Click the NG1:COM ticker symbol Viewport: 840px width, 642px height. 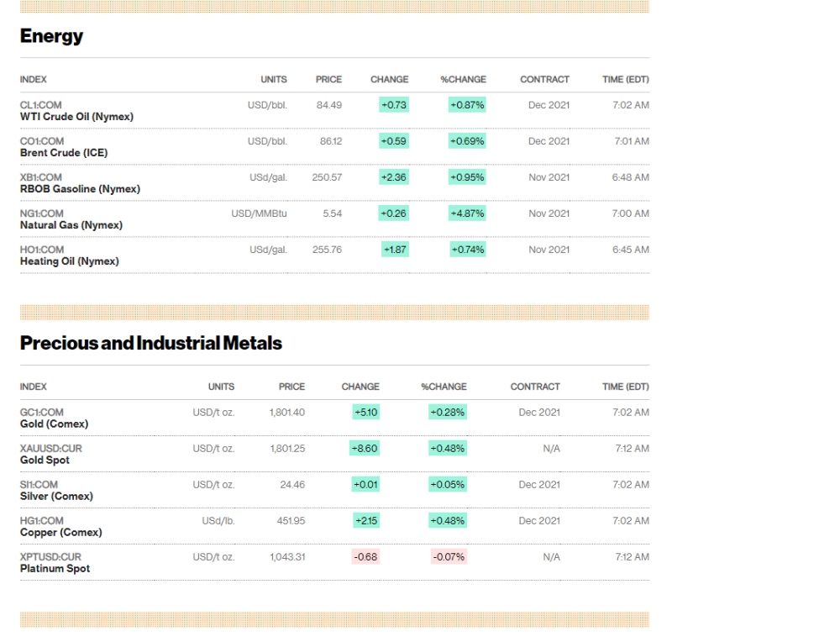coord(41,213)
